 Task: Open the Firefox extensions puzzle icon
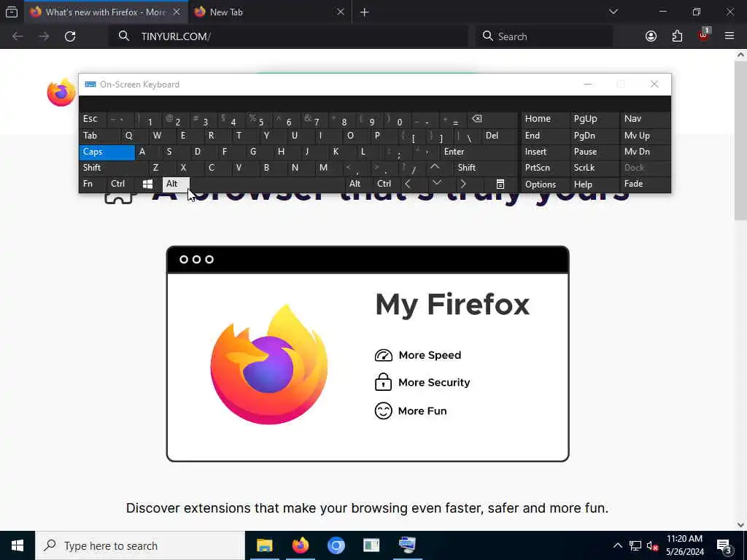point(677,36)
